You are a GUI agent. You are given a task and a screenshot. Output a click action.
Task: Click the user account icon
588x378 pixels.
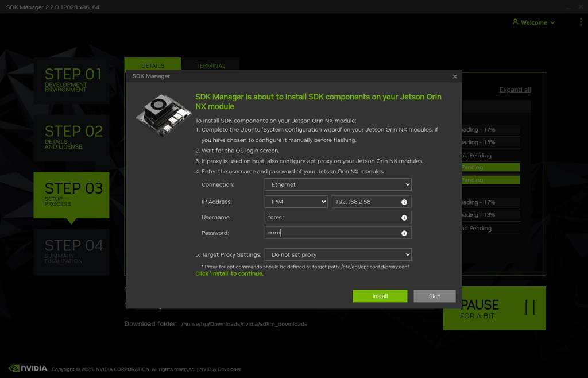pyautogui.click(x=515, y=22)
